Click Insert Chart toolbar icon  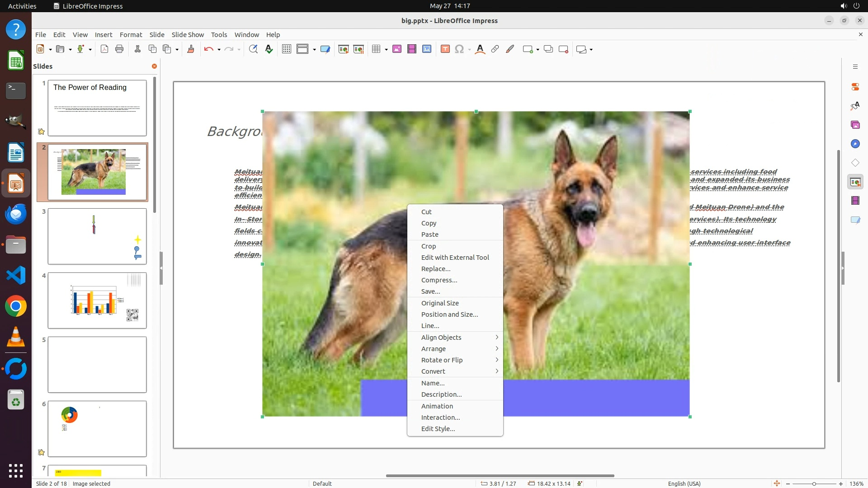click(427, 49)
